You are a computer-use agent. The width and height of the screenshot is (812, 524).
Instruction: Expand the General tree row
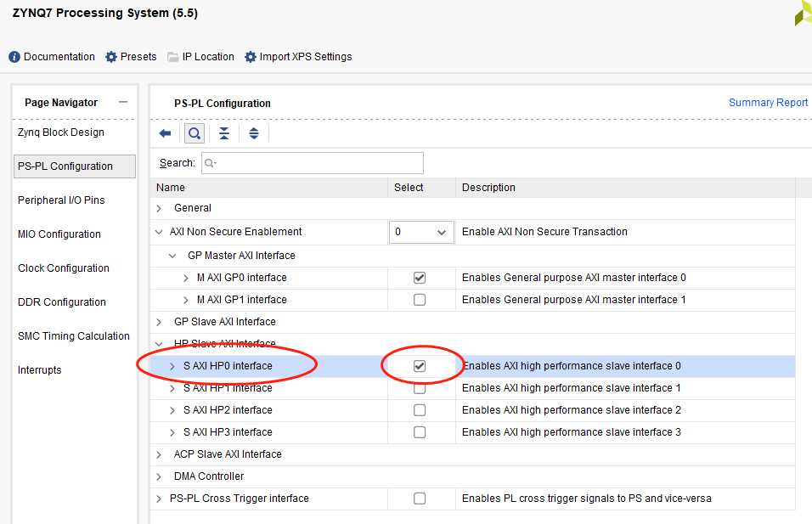159,208
